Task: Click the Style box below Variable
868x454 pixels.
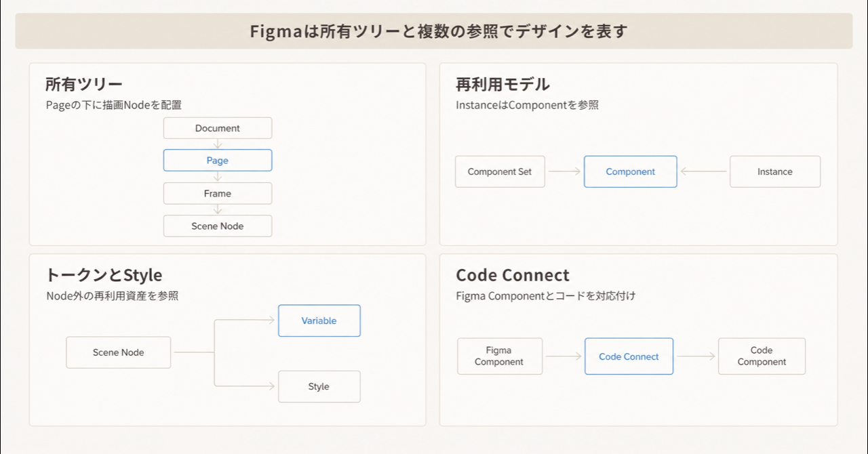Action: pos(319,386)
